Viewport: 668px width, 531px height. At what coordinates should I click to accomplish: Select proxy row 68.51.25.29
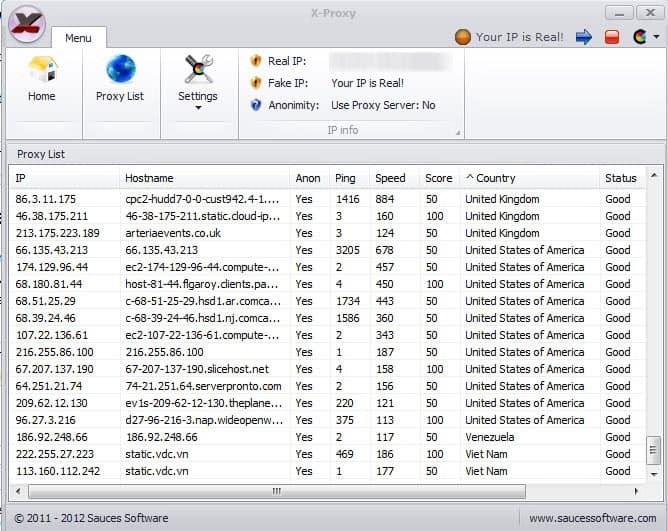click(328, 301)
